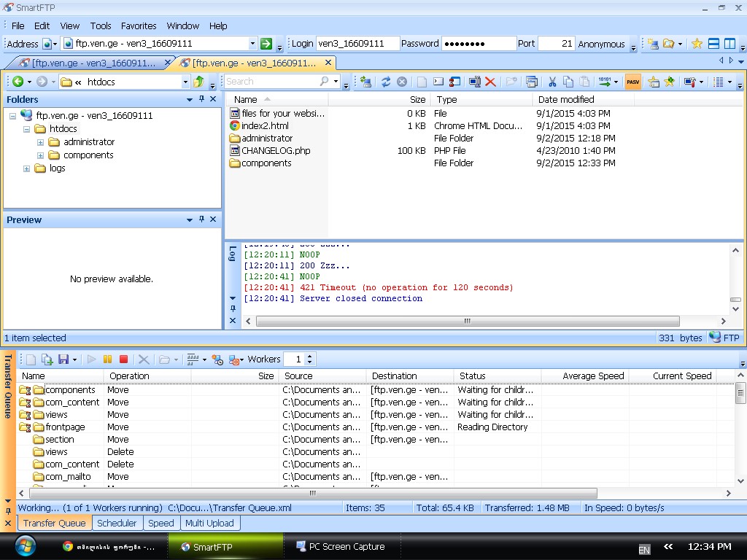Click the red Delete X icon
The image size is (747, 560).
pos(490,82)
